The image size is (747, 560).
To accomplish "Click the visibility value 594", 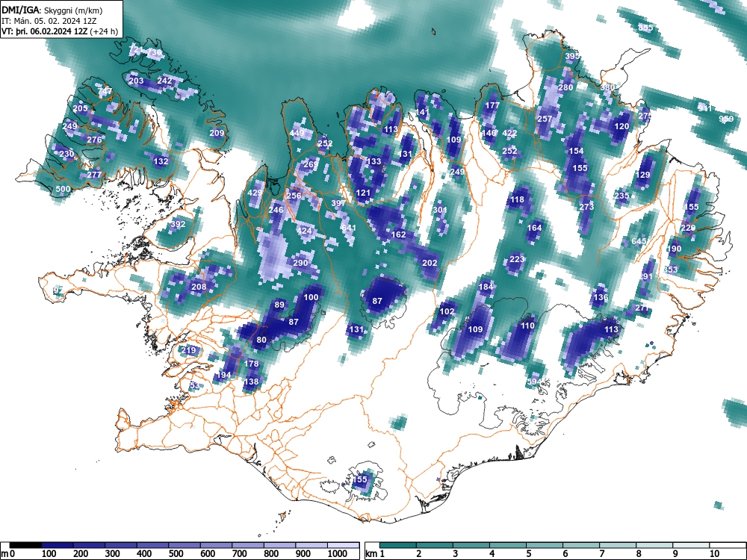I will point(535,382).
